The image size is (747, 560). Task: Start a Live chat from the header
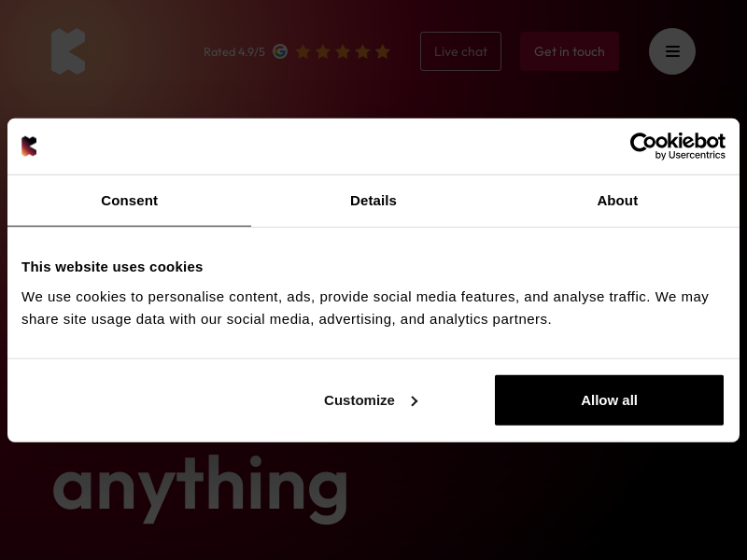pyautogui.click(x=460, y=51)
